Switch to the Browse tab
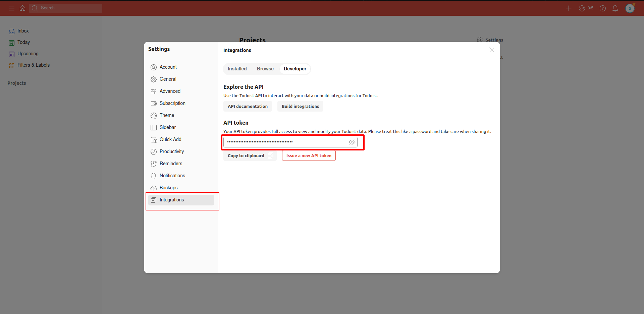Screen dimensions: 644x314 point(265,69)
